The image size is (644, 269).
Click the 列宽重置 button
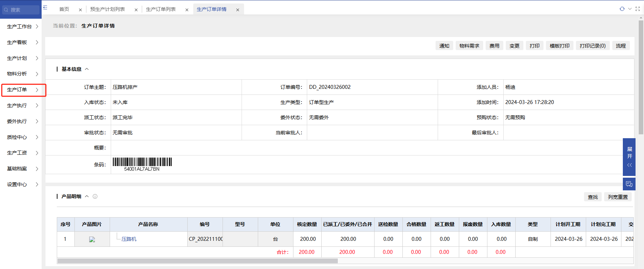(618, 197)
